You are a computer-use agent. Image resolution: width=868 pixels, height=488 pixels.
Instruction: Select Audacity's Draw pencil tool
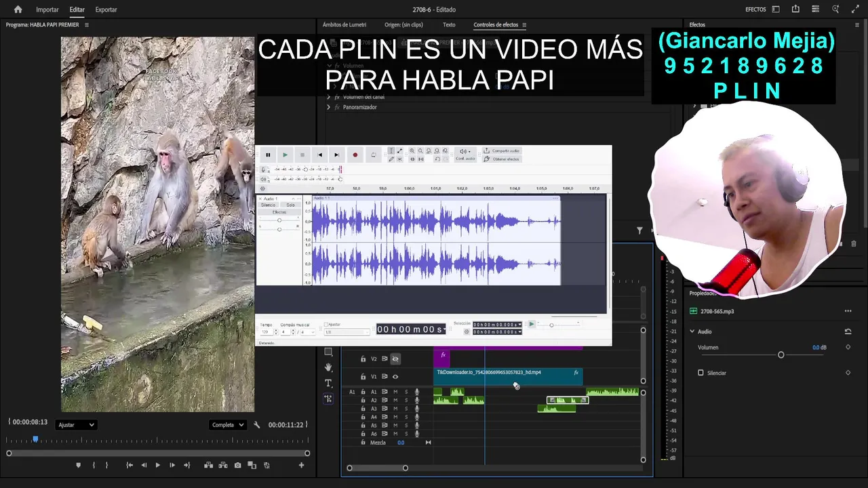click(x=391, y=159)
